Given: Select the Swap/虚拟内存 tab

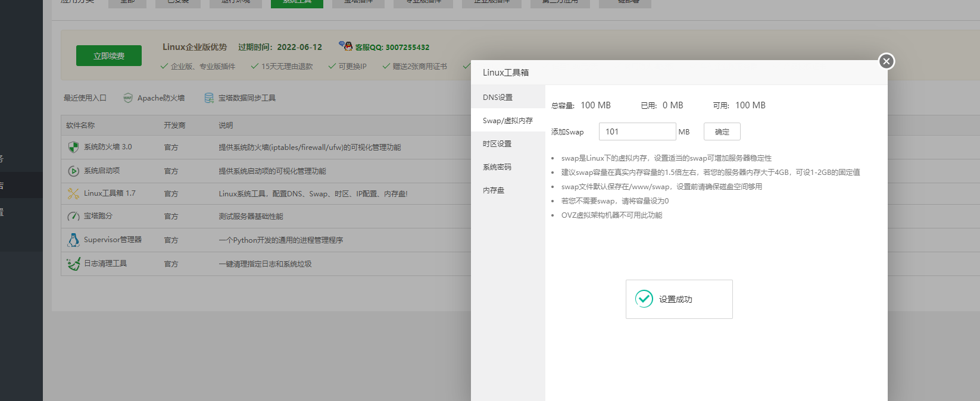Looking at the screenshot, I should 508,120.
